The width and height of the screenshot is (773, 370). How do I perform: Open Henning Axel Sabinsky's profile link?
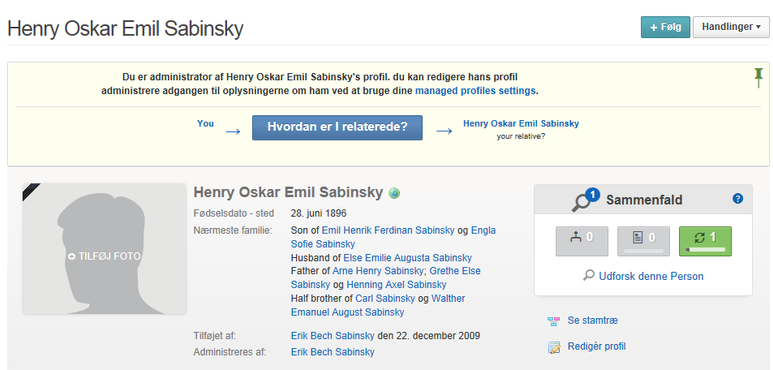click(x=396, y=284)
